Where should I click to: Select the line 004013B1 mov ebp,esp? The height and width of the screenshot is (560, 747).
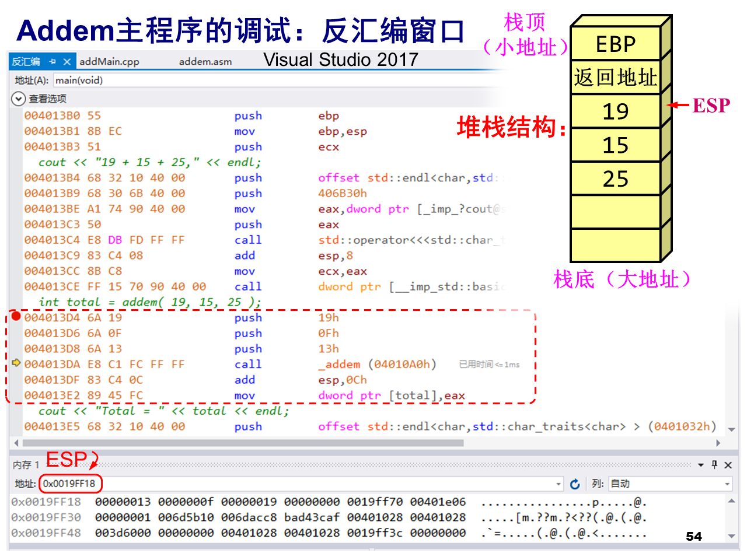click(196, 131)
